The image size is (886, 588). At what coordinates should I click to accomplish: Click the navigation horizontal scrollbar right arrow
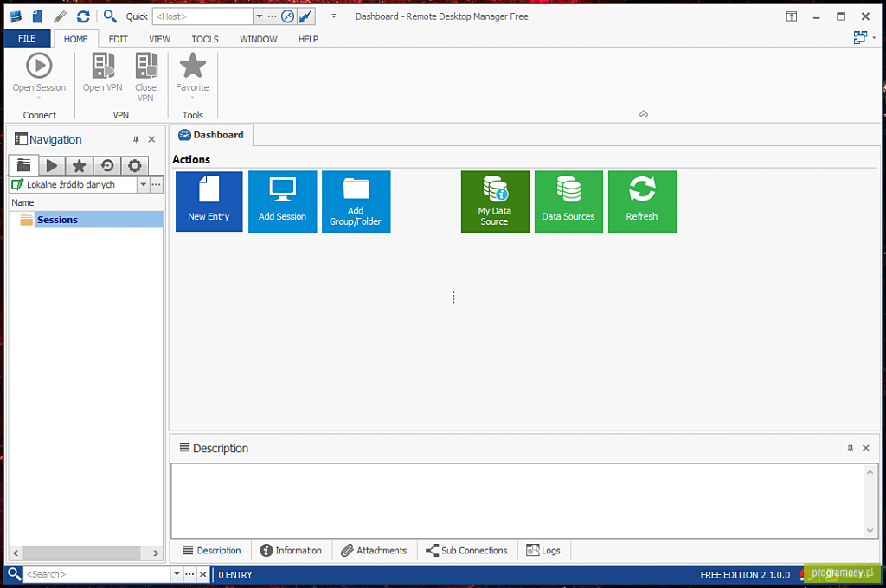156,553
